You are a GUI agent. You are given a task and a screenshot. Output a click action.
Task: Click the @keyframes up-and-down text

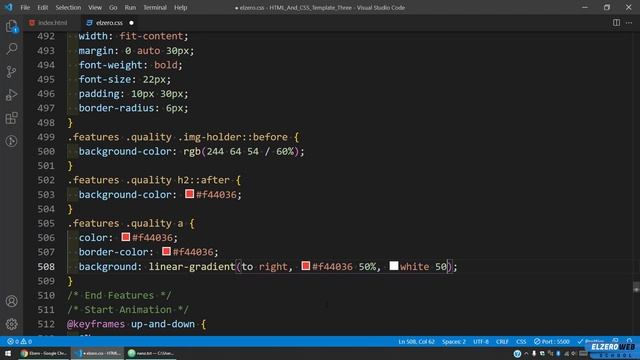(x=131, y=324)
